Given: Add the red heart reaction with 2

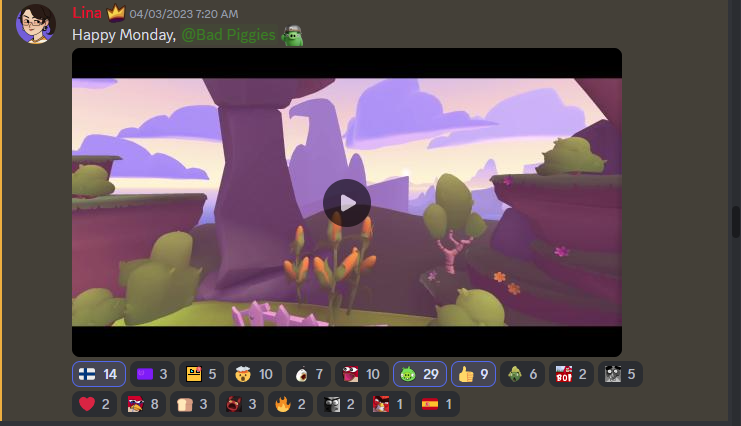Looking at the screenshot, I should pyautogui.click(x=95, y=404).
